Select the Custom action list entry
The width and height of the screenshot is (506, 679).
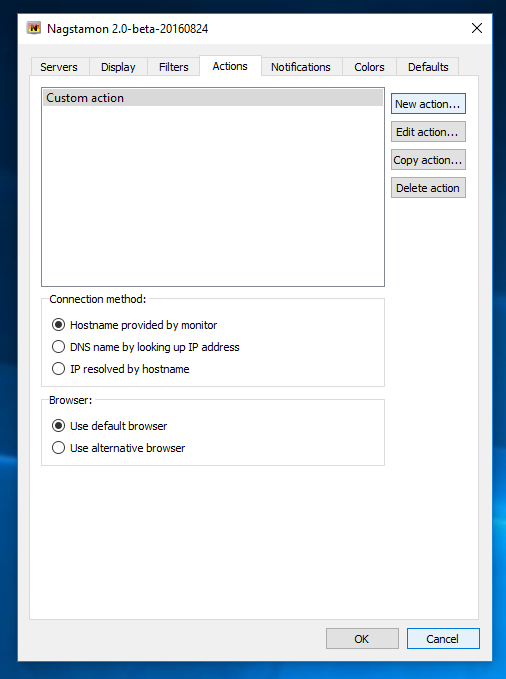tap(213, 98)
